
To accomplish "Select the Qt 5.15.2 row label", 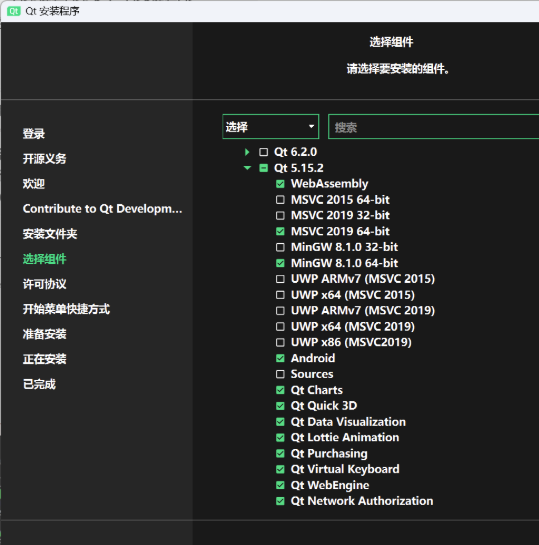I will tap(299, 168).
